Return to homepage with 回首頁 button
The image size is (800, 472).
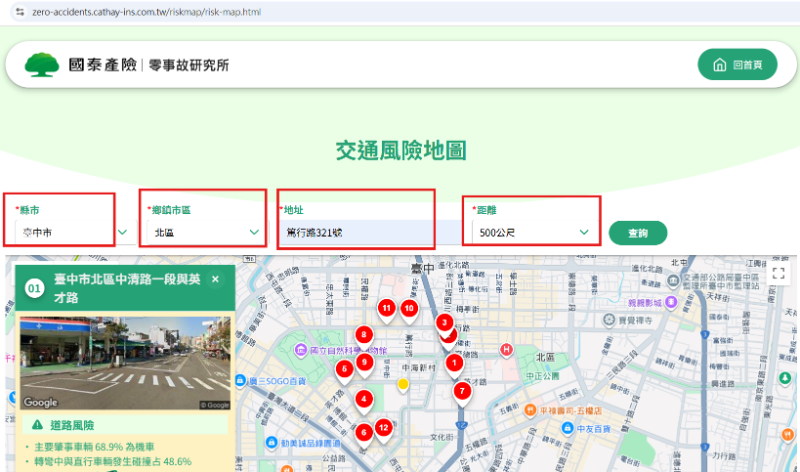pos(737,65)
